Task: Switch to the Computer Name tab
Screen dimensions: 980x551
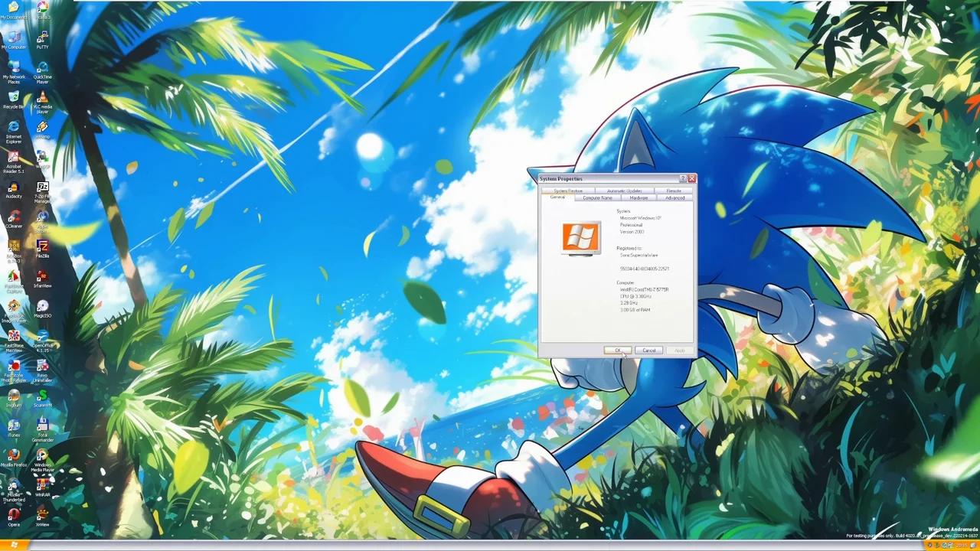Action: (x=597, y=197)
